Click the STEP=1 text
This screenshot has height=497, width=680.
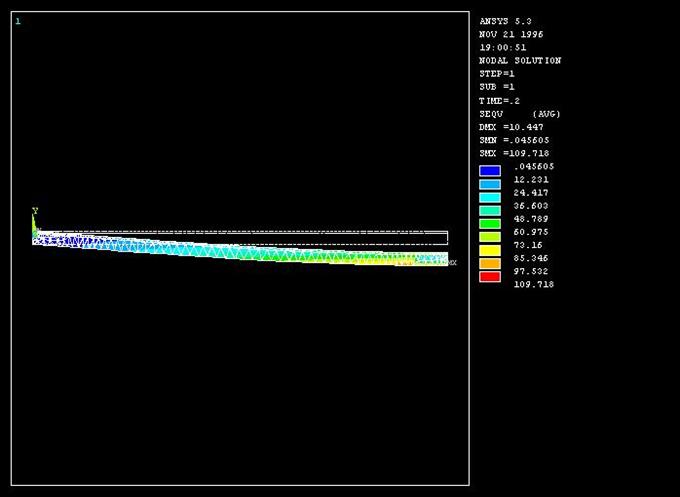tap(497, 74)
